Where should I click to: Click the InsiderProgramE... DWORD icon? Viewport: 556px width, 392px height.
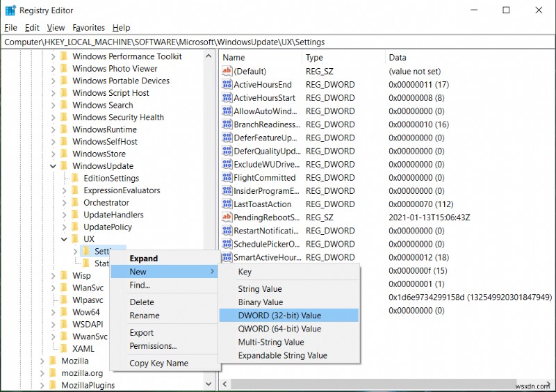(227, 191)
